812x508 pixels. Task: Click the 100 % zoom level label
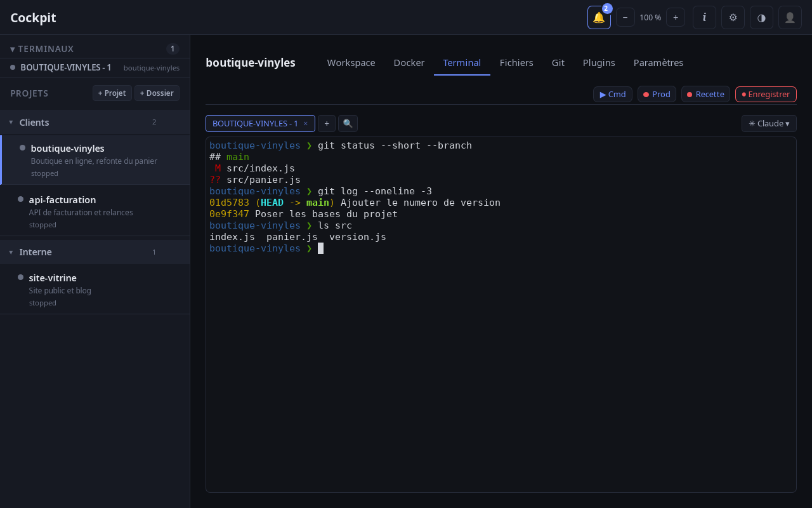(650, 18)
